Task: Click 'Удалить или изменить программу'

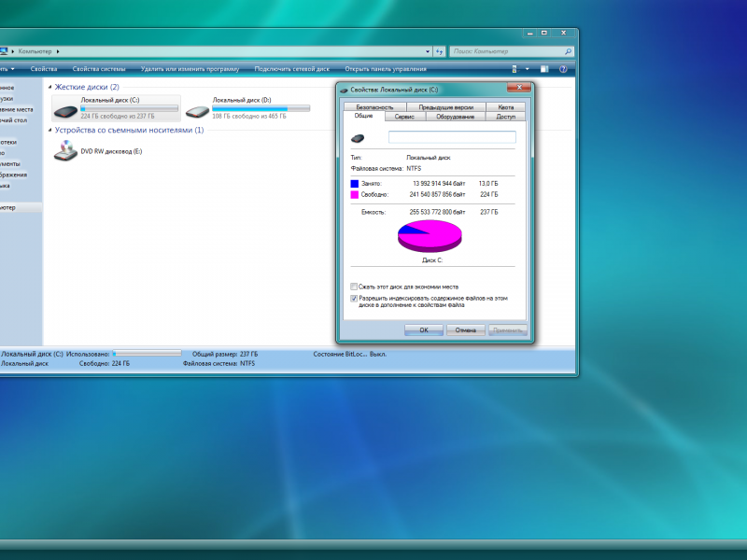Action: pyautogui.click(x=190, y=69)
